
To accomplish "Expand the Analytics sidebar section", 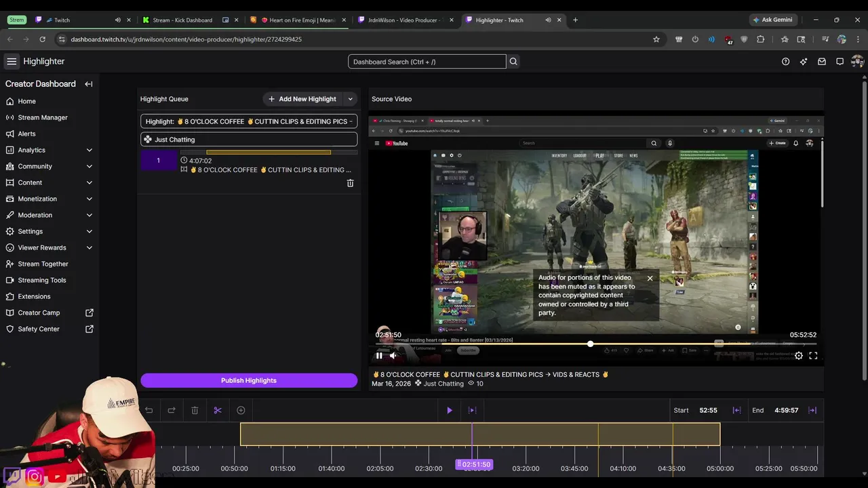I will pyautogui.click(x=90, y=150).
